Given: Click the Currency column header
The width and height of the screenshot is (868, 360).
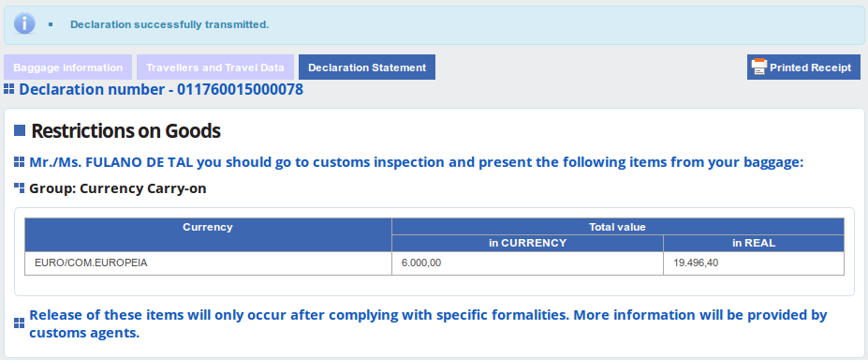Looking at the screenshot, I should point(208,234).
